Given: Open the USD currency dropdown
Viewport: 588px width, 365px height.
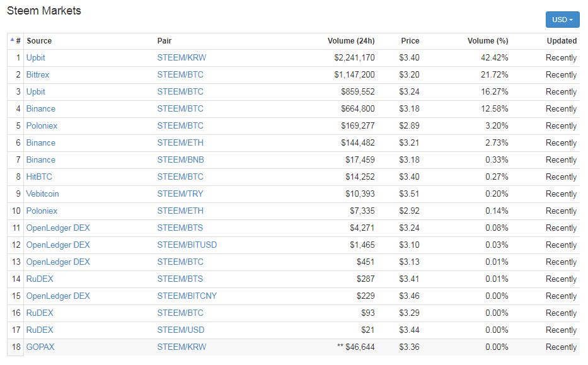Looking at the screenshot, I should 562,20.
